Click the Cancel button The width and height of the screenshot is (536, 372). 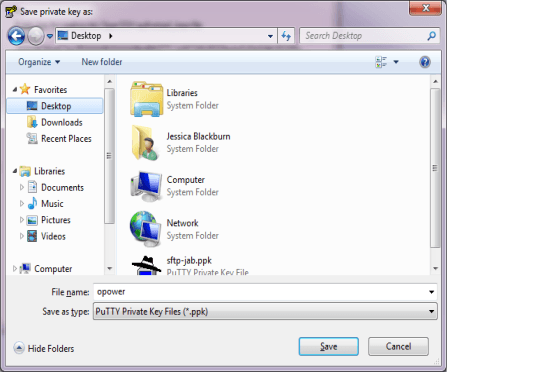[x=398, y=346]
